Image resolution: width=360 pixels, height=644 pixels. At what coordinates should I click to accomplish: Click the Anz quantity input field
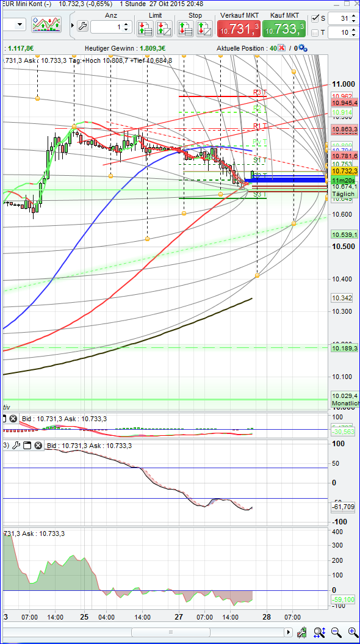tap(106, 27)
